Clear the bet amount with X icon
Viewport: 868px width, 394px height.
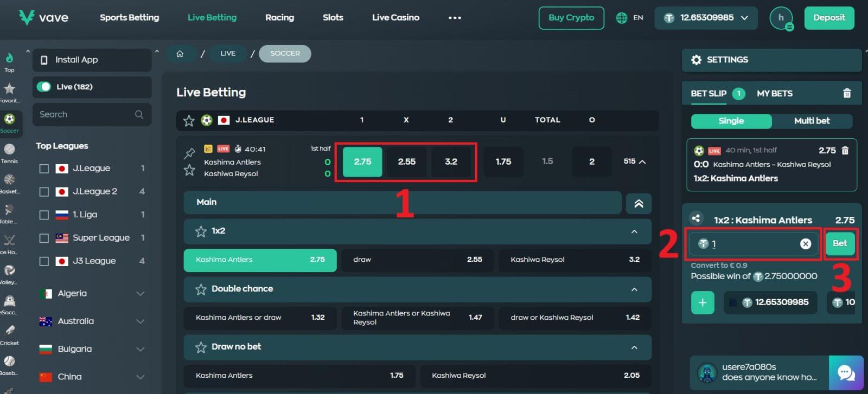click(x=805, y=244)
